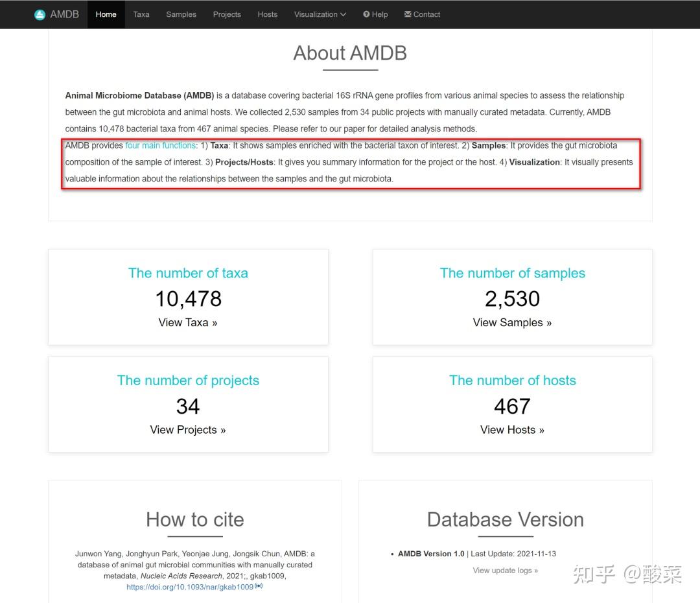The width and height of the screenshot is (700, 603).
Task: Click the View Projects link
Action: (x=188, y=430)
